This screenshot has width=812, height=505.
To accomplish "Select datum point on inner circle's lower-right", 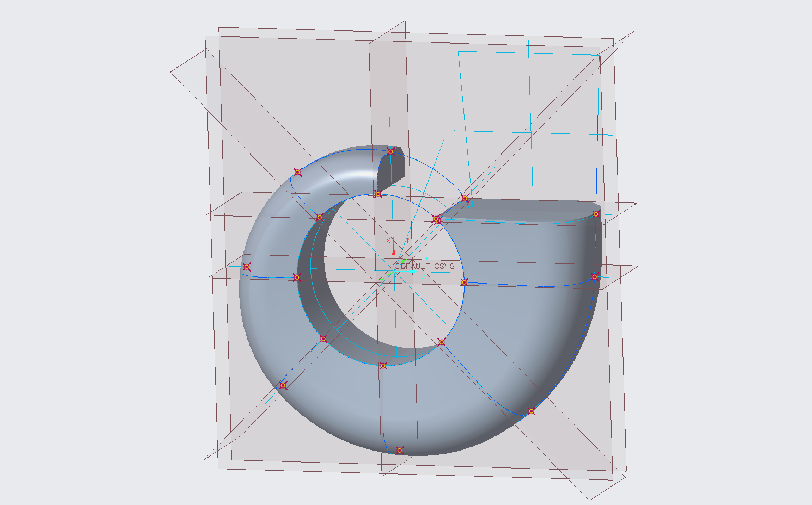I will [x=442, y=342].
